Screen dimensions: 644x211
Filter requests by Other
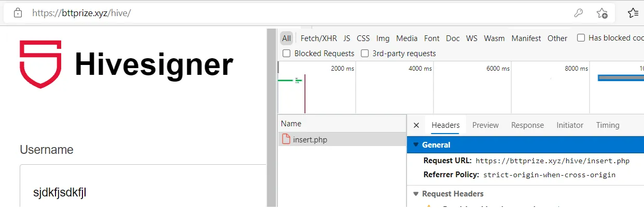coord(557,38)
